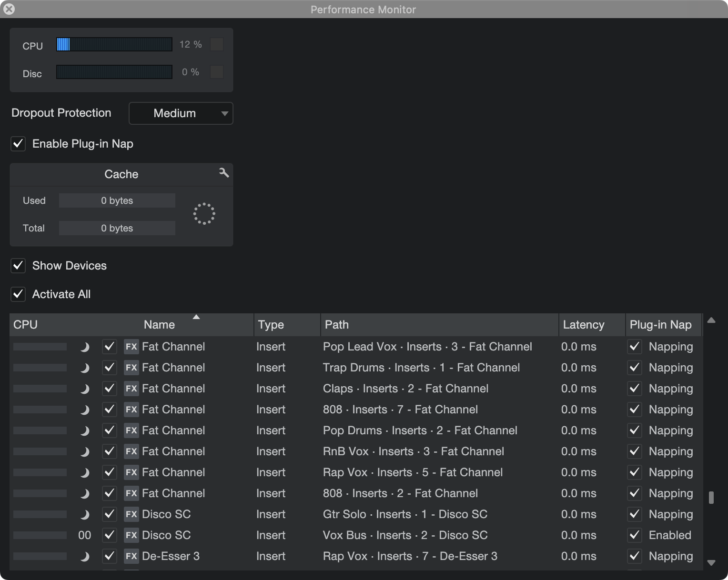
Task: Deactivate the Disco SC plug-in on Vox Bus
Action: pyautogui.click(x=110, y=535)
